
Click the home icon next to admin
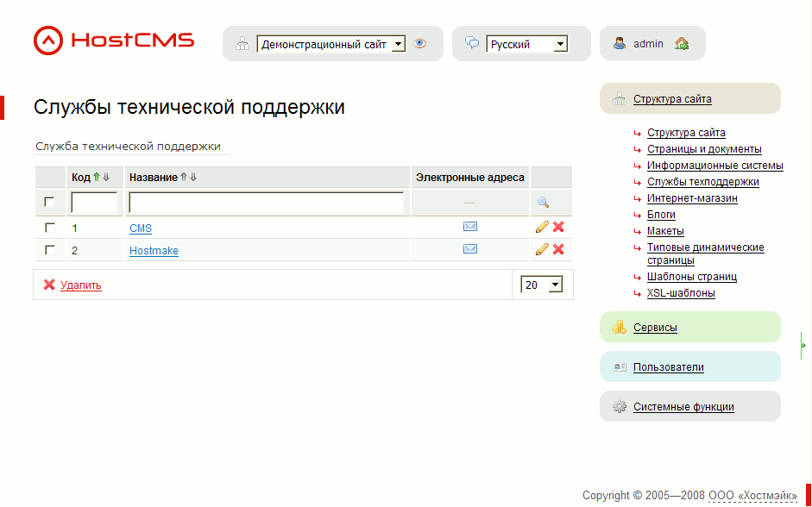pos(682,43)
